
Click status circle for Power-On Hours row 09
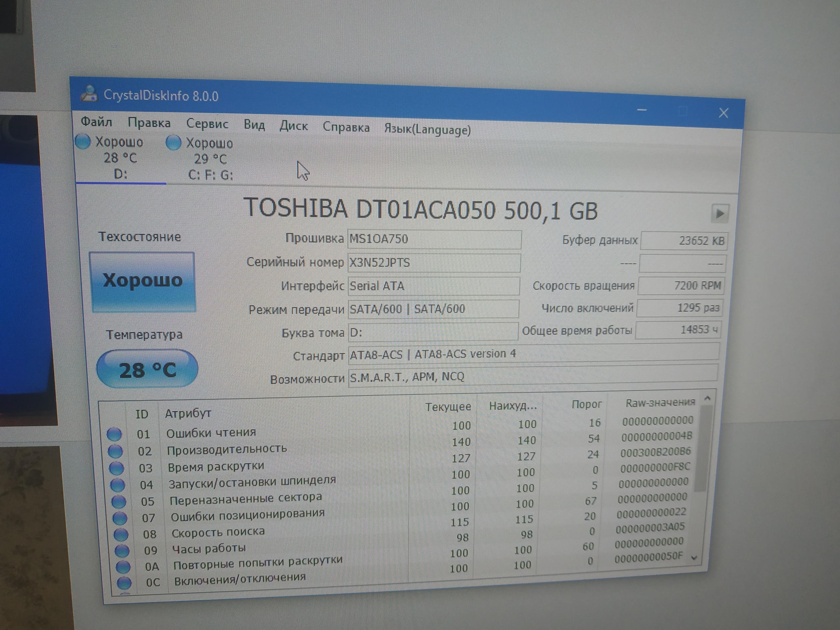click(x=122, y=550)
